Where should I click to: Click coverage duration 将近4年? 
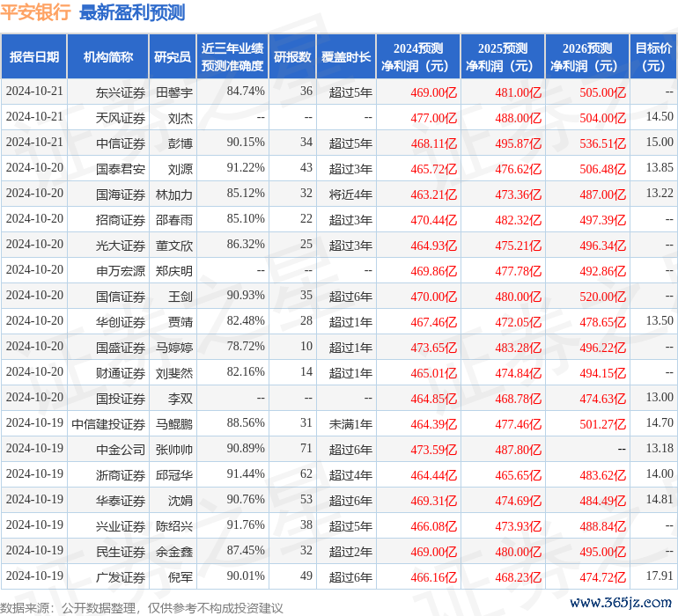pyautogui.click(x=350, y=194)
